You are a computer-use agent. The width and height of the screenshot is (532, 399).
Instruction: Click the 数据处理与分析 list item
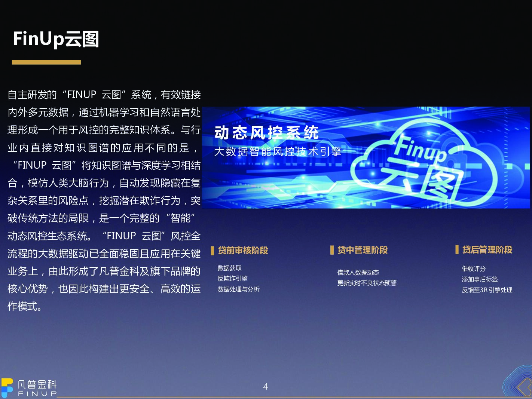tap(239, 289)
